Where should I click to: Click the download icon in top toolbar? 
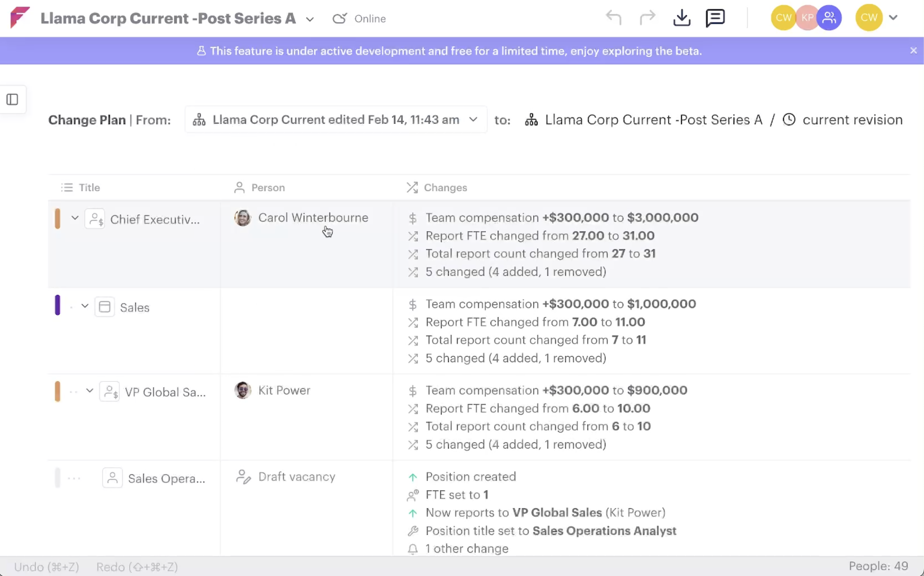[681, 18]
